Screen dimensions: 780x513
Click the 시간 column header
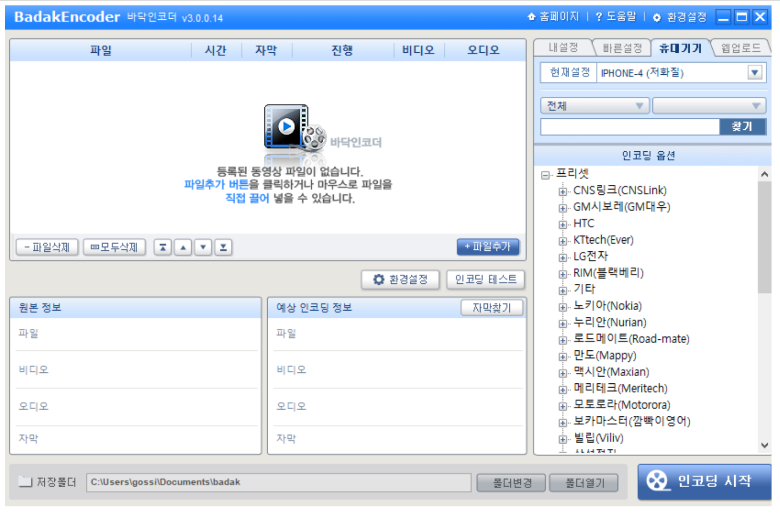[215, 50]
